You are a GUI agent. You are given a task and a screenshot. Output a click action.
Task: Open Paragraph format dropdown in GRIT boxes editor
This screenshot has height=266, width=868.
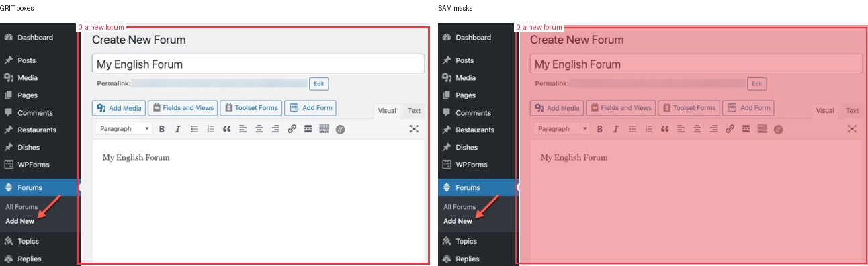(124, 129)
